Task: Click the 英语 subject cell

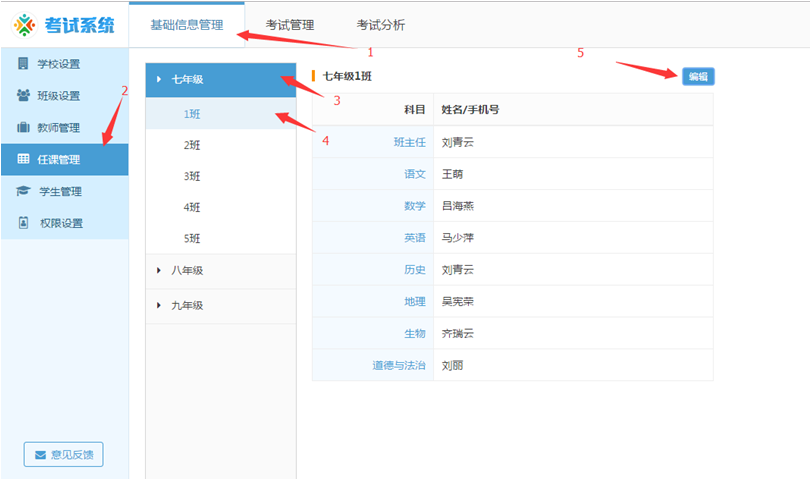Action: [x=373, y=238]
